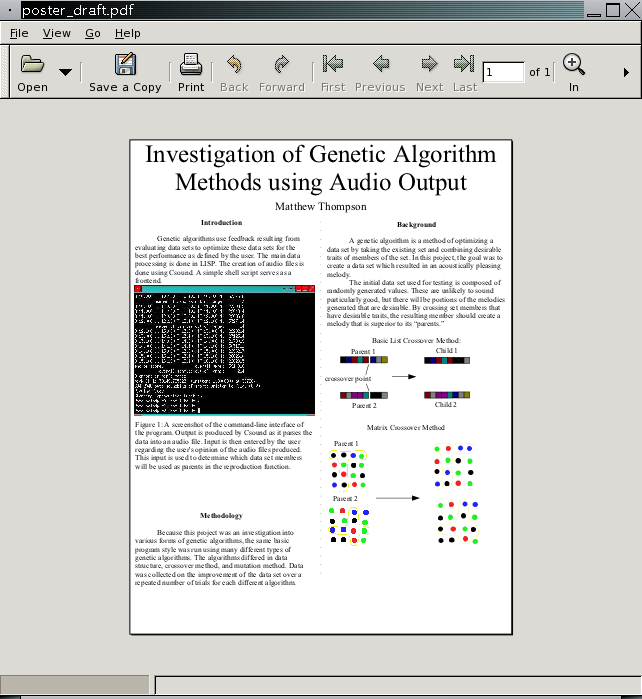Go to Next page arrow
The width and height of the screenshot is (642, 699).
(429, 64)
